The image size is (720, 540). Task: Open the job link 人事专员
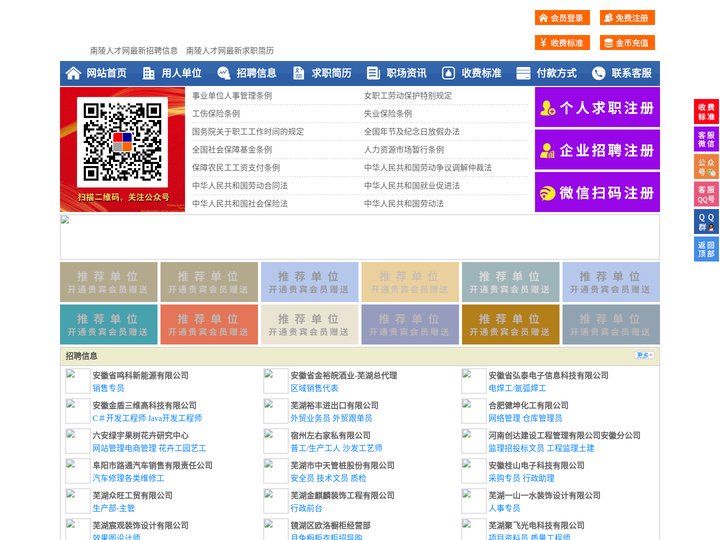point(504,508)
